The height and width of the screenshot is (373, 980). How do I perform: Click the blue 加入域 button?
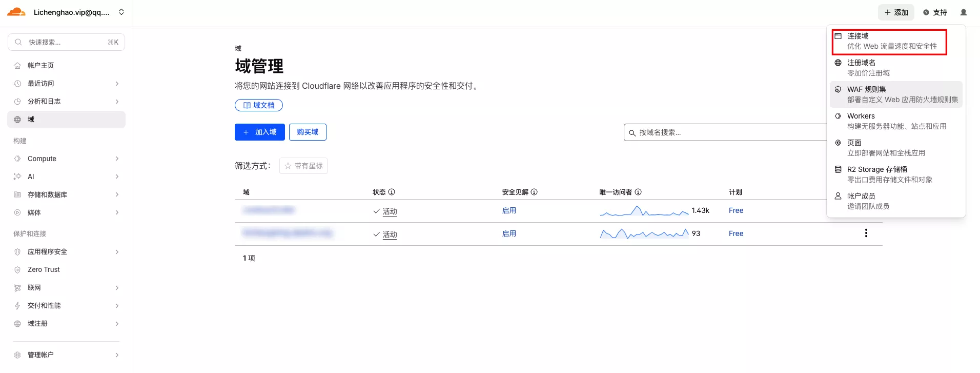260,132
